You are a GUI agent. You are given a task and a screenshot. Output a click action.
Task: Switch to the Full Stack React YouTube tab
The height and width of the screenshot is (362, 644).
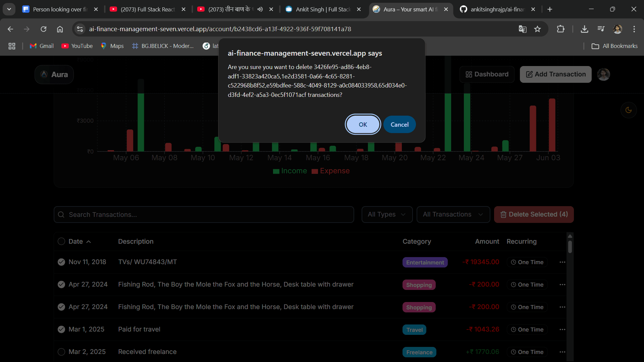[148, 9]
